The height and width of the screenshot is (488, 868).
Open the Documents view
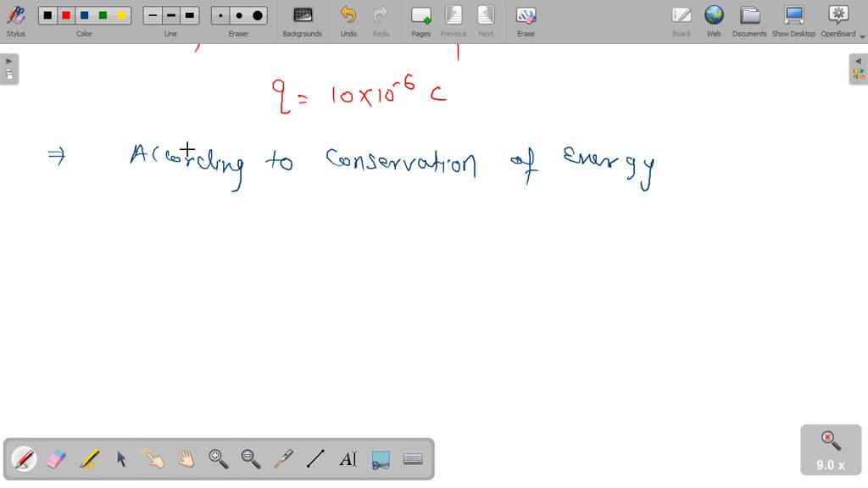point(749,20)
